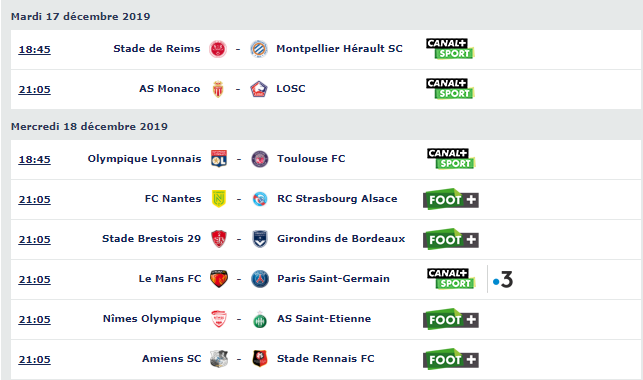The height and width of the screenshot is (380, 643).
Task: Select the Toulouse FC team name
Action: click(311, 159)
